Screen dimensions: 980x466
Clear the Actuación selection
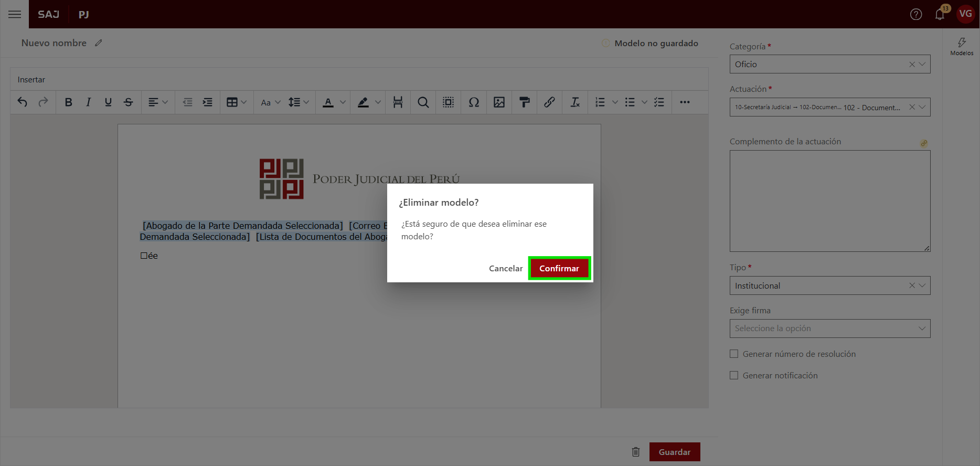pyautogui.click(x=912, y=107)
